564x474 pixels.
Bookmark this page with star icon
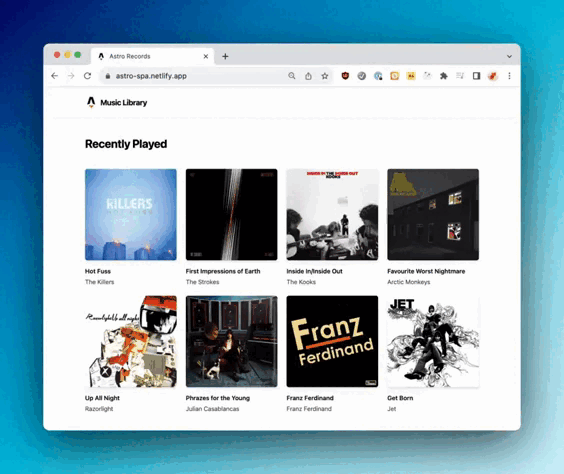click(325, 76)
